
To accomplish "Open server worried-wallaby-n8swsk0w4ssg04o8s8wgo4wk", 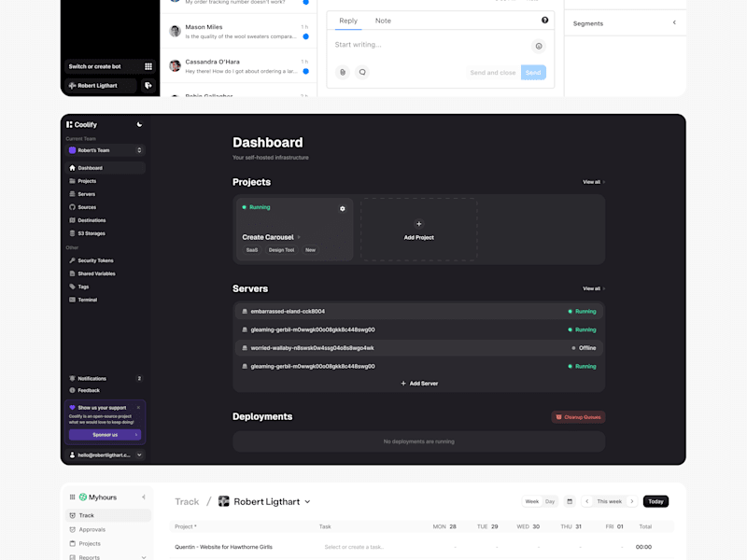I will point(418,348).
